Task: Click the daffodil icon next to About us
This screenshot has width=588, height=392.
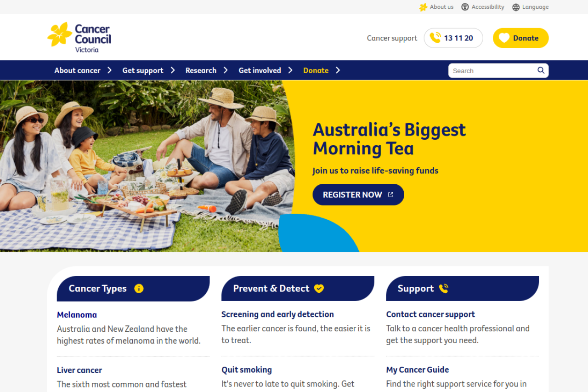Action: click(x=423, y=7)
